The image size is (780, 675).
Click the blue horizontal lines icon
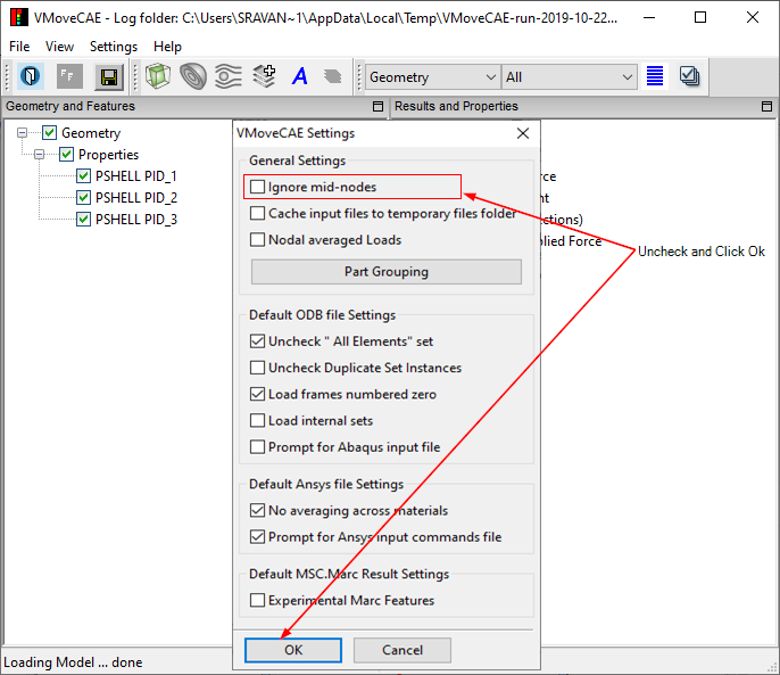click(655, 76)
